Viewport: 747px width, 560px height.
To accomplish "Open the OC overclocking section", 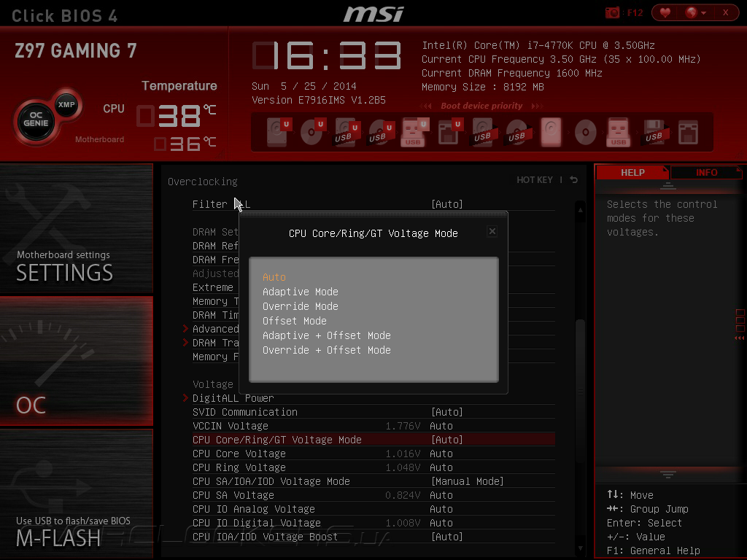I will pos(76,360).
